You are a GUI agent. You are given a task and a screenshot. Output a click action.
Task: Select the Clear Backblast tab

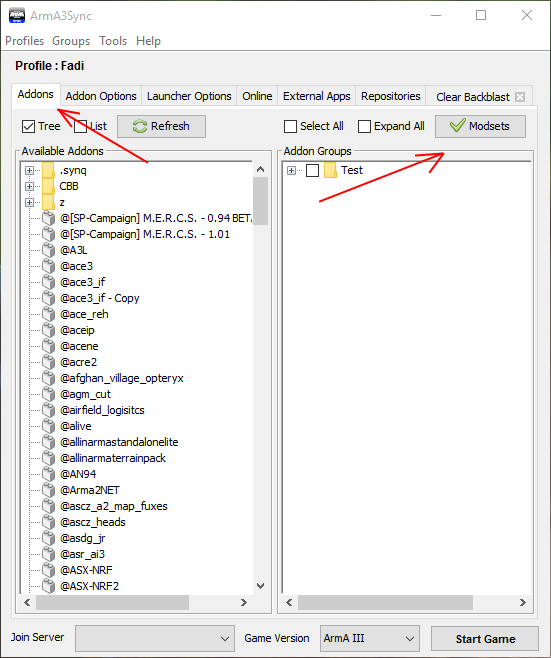(x=473, y=97)
